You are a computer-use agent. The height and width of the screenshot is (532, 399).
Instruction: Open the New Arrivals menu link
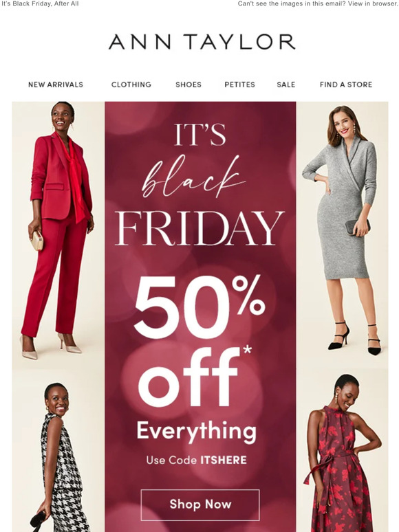pos(56,85)
